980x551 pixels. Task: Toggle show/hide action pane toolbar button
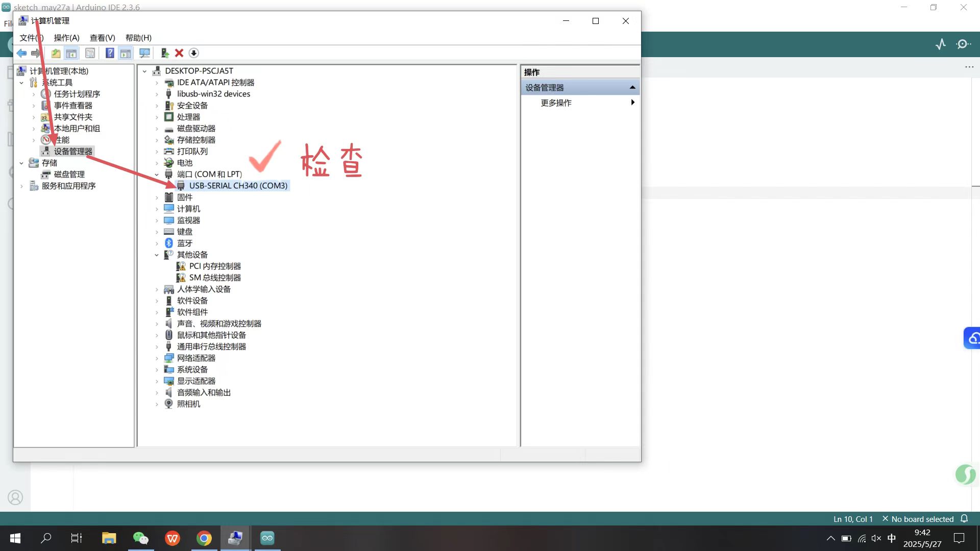[x=126, y=53]
